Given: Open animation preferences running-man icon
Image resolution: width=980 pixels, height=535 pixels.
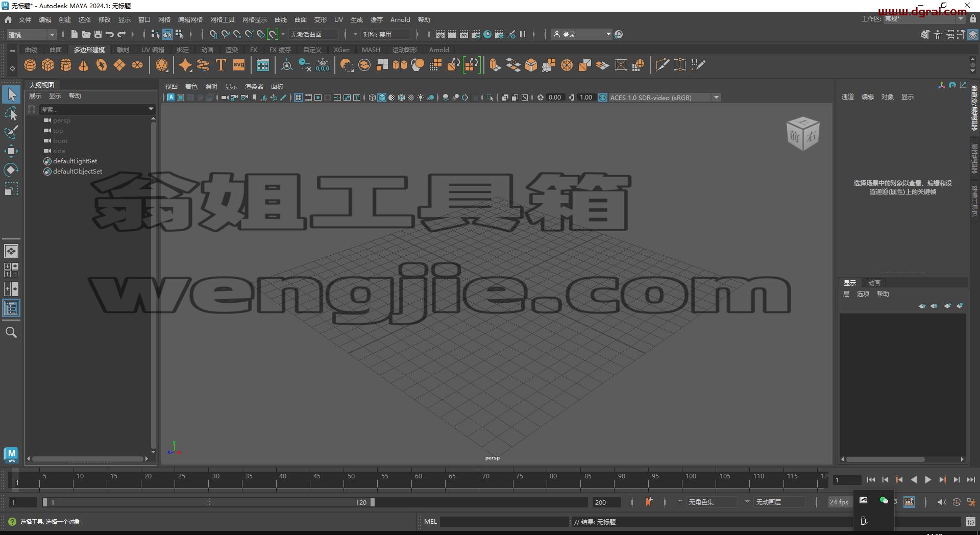Looking at the screenshot, I should click(x=971, y=502).
